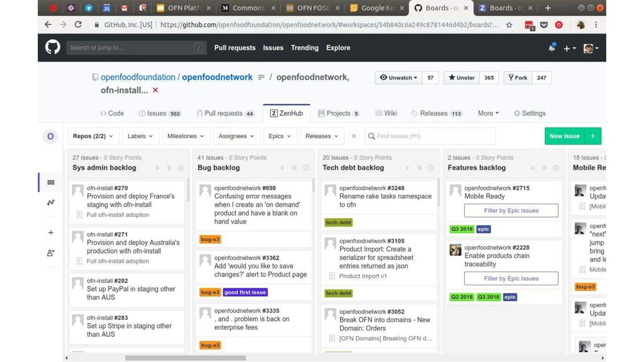Unstar the repository
This screenshot has height=362, width=644.
[x=462, y=77]
